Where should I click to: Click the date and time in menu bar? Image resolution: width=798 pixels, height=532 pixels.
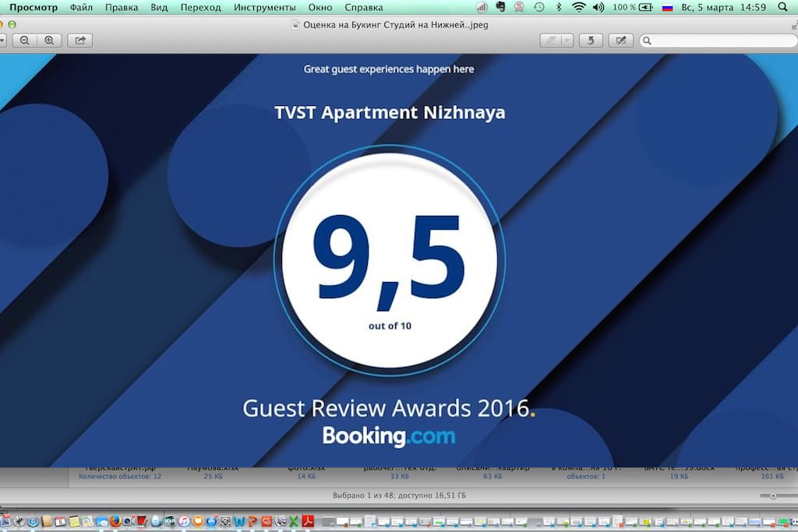coord(724,8)
